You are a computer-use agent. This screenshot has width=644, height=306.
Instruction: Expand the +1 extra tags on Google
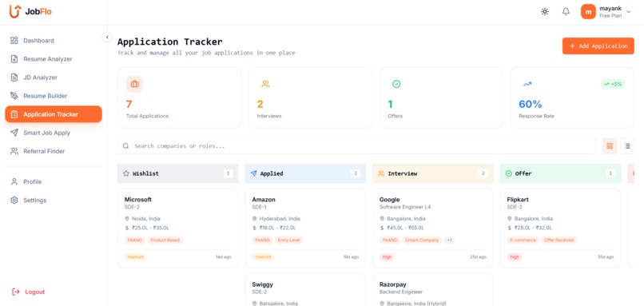(x=449, y=240)
